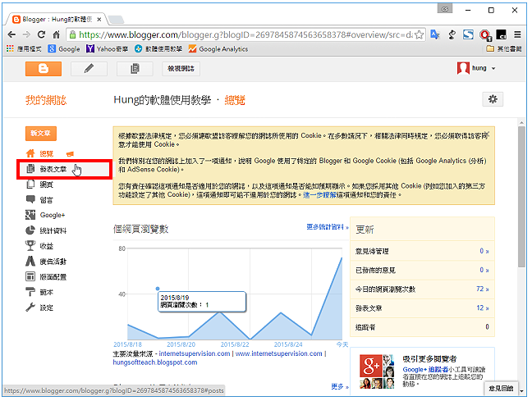Click the speech bubble icon for 留言

(30, 199)
